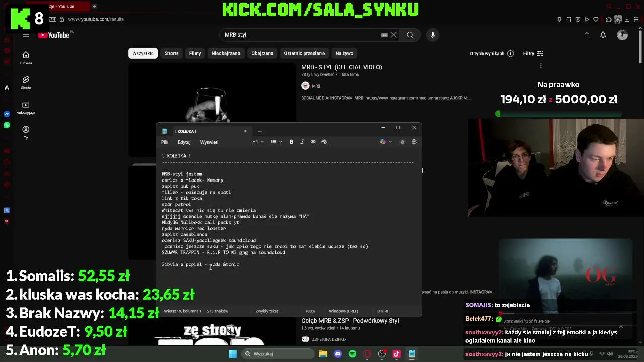Start a YouTube voice search with the microphone
The height and width of the screenshot is (362, 644).
click(432, 35)
